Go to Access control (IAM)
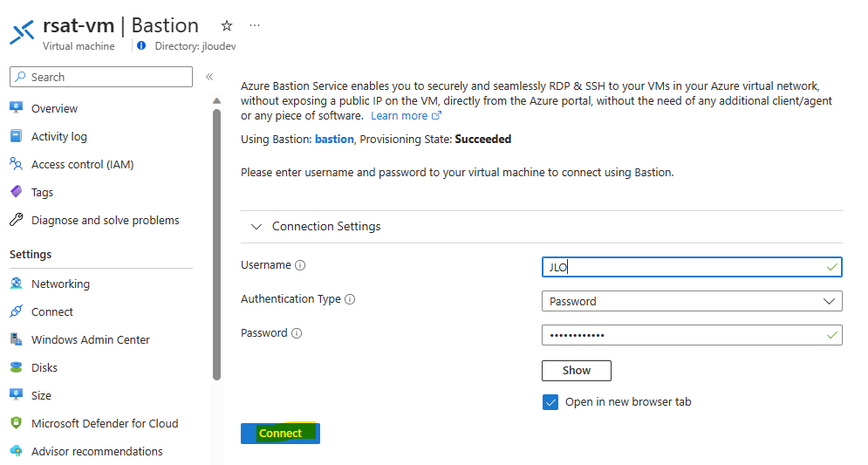 (x=83, y=164)
